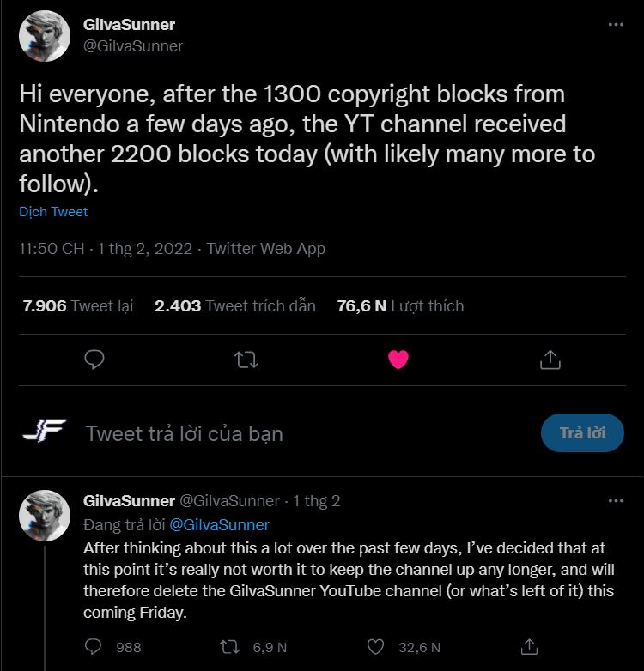Screen dimensions: 644x671
Task: Click the blue Trả lời button
Action: pyautogui.click(x=582, y=433)
